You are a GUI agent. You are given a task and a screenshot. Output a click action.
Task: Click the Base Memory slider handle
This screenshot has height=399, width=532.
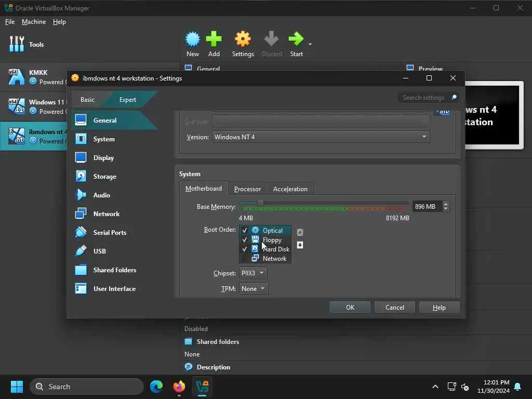[260, 203]
